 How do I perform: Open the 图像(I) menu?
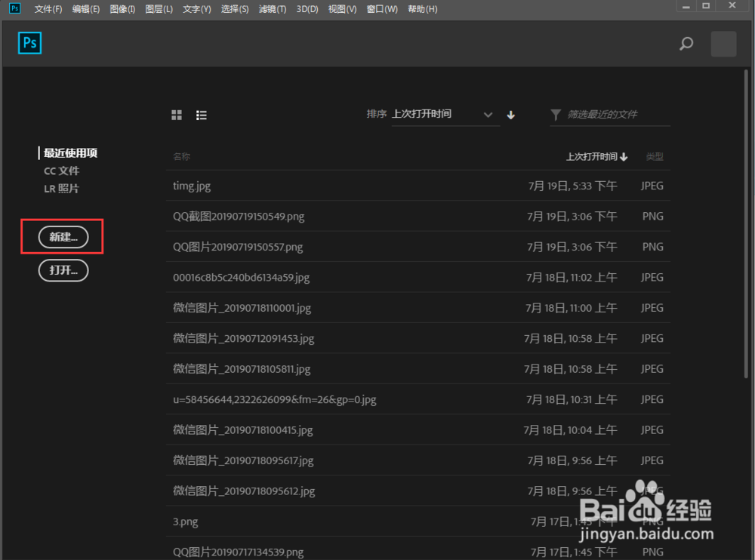[x=122, y=9]
